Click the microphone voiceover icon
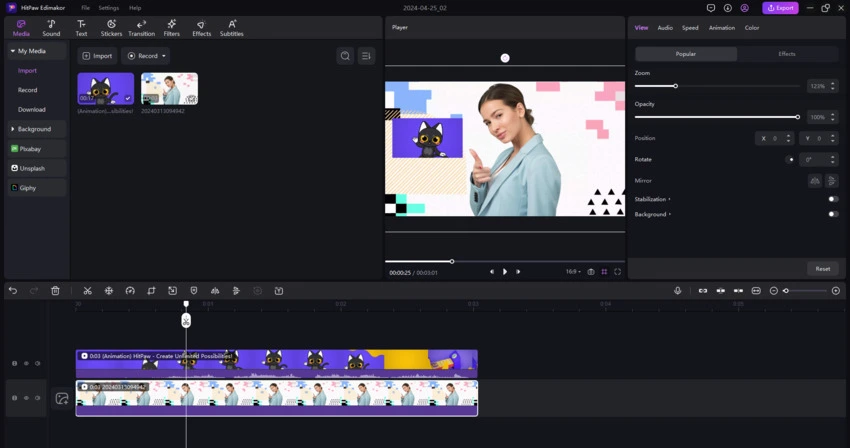Viewport: 850px width, 448px height. click(x=677, y=291)
